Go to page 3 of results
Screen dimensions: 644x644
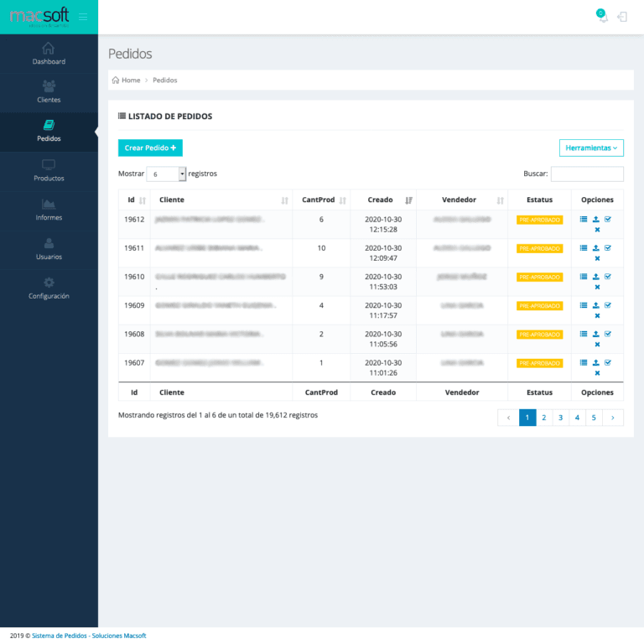tap(561, 418)
